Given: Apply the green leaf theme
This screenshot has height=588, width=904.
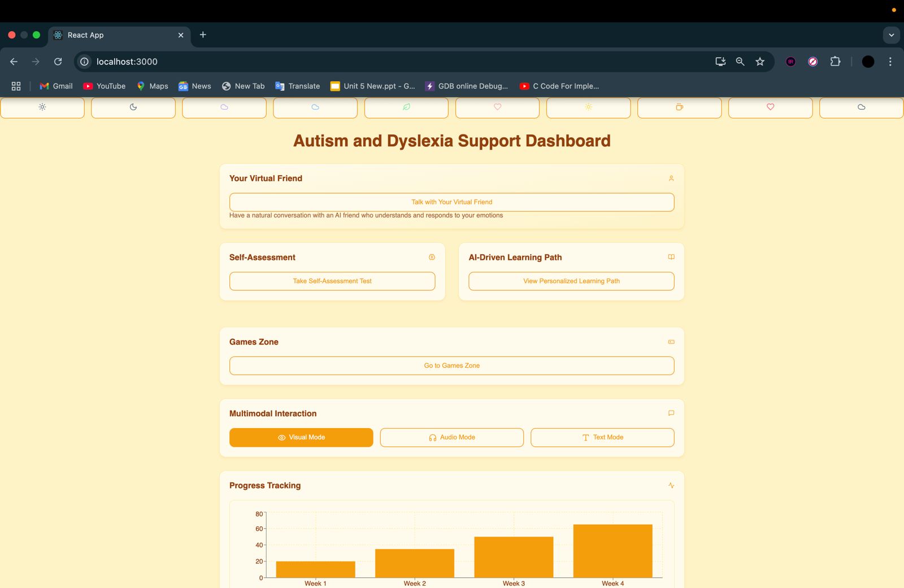Looking at the screenshot, I should point(406,107).
